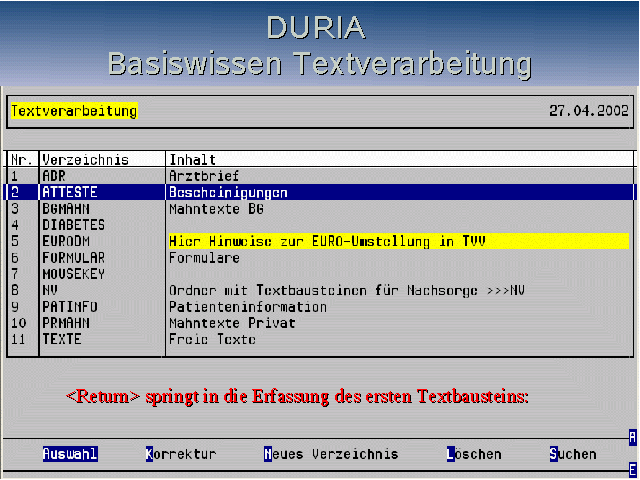640x480 pixels.
Task: Choose the Löschen command
Action: click(x=474, y=454)
